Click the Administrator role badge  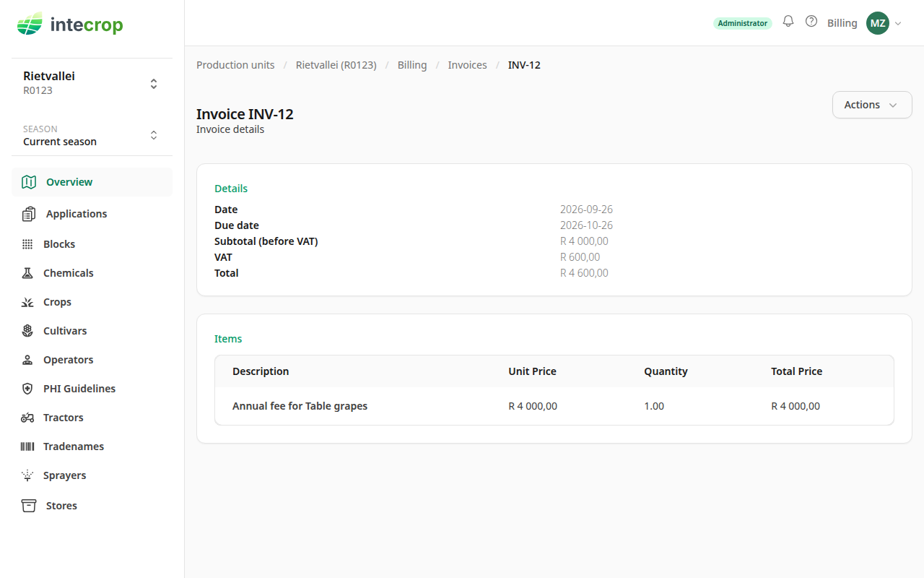click(x=743, y=23)
